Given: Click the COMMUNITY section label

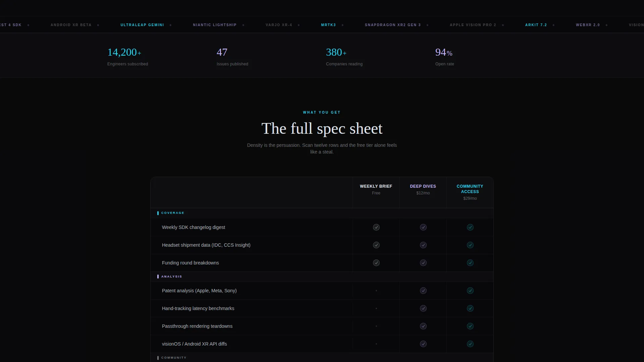Looking at the screenshot, I should click(x=174, y=358).
